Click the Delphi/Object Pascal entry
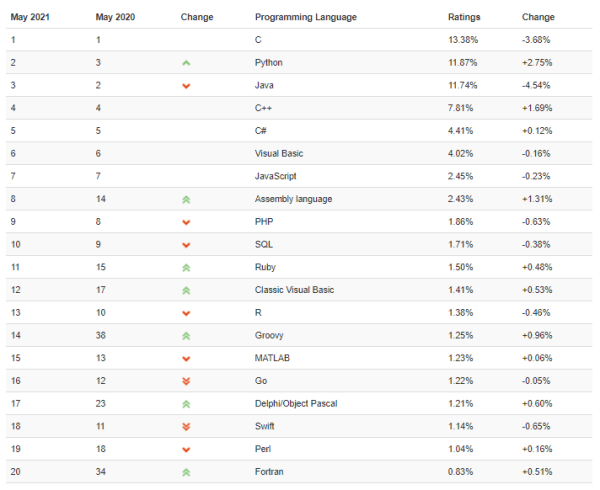Image resolution: width=600 pixels, height=490 pixels. point(297,403)
